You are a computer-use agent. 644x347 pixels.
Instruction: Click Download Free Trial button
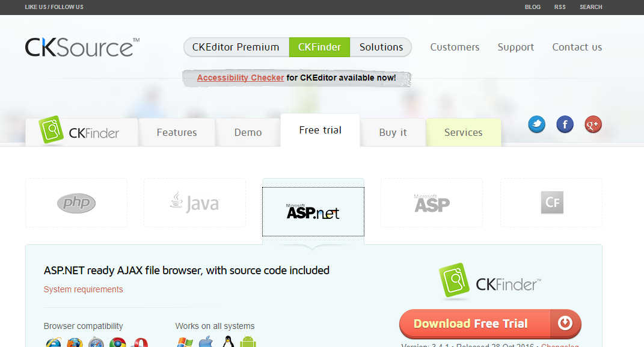[x=490, y=324]
